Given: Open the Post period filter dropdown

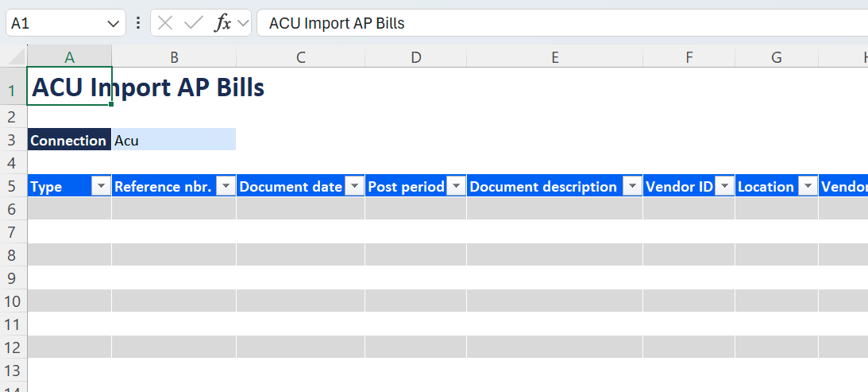Looking at the screenshot, I should point(456,187).
